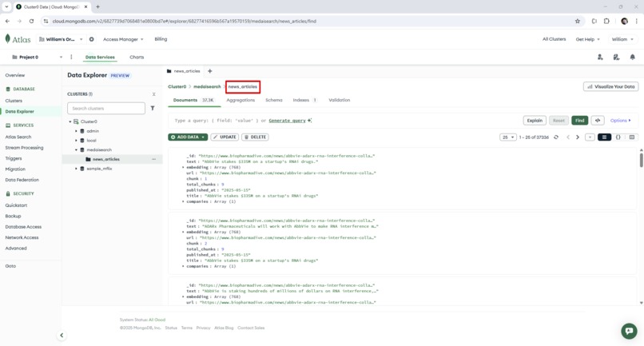Click the DELETE button

[x=255, y=137]
